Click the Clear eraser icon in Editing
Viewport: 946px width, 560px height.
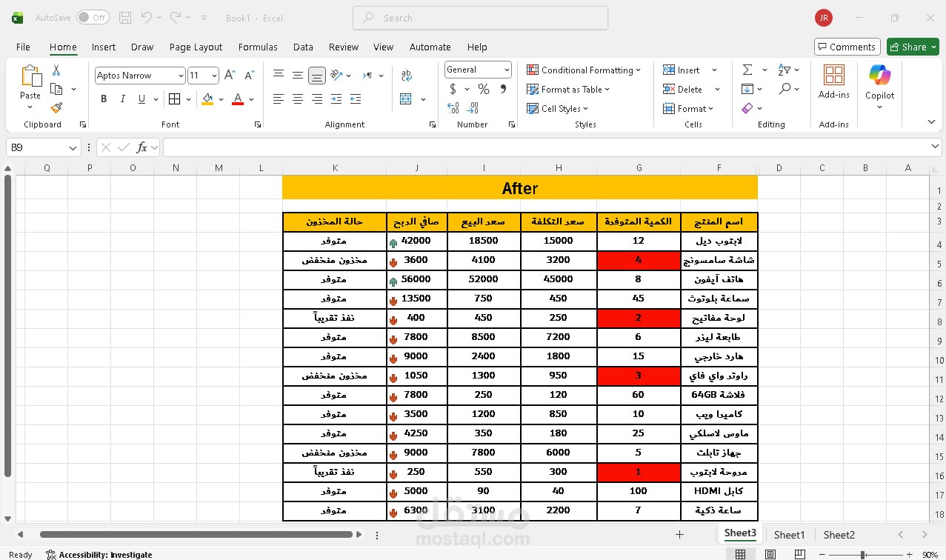[747, 108]
